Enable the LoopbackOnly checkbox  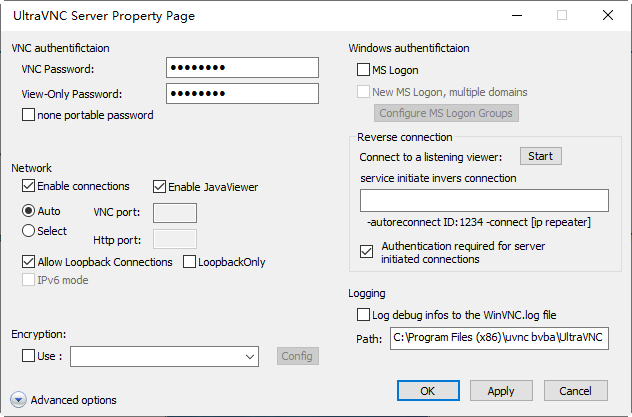[190, 262]
